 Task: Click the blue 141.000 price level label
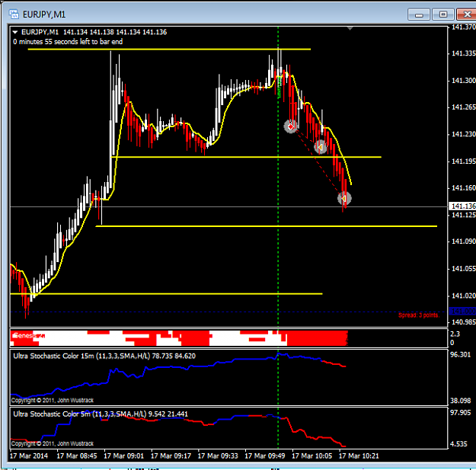[x=462, y=312]
